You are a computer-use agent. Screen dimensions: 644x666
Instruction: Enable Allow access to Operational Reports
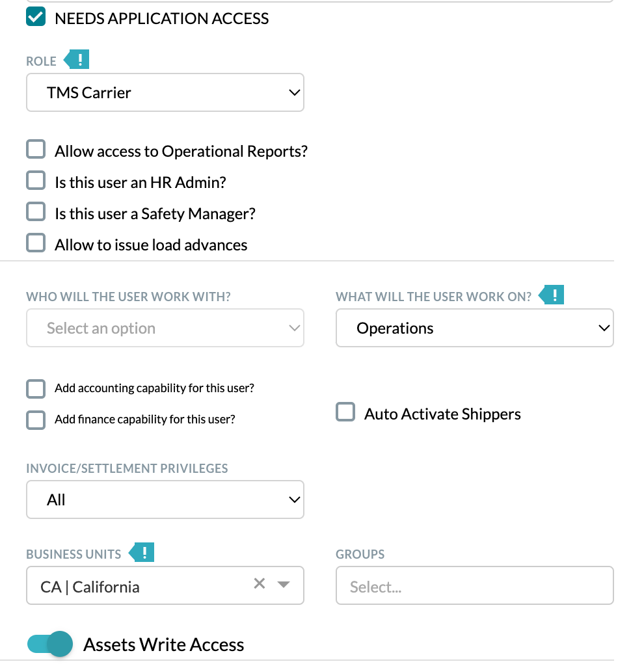click(x=36, y=150)
